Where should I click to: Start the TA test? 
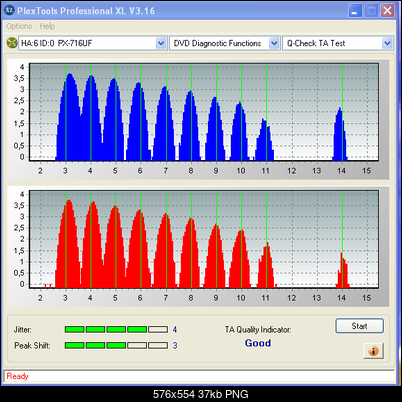[x=359, y=326]
